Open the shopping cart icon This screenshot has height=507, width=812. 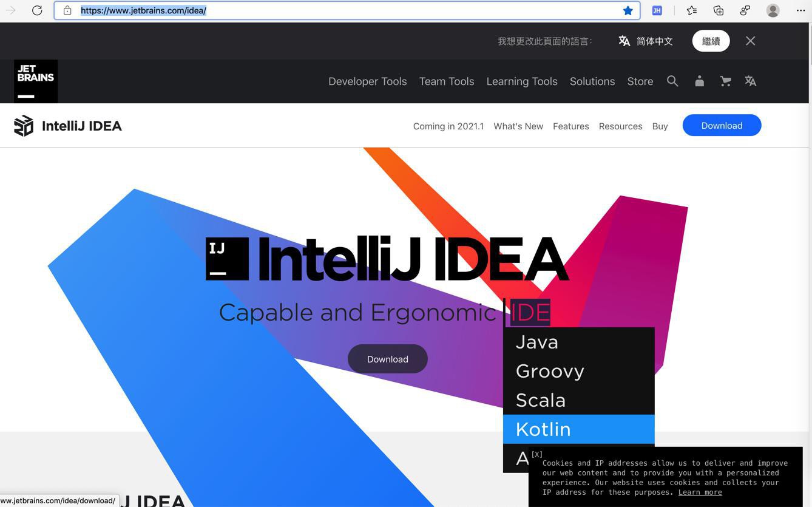(725, 81)
